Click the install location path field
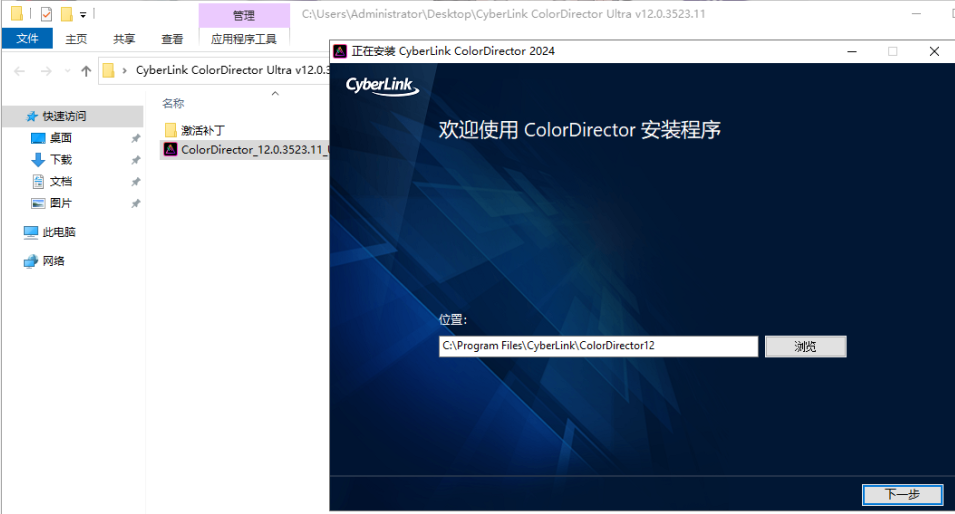 [598, 346]
